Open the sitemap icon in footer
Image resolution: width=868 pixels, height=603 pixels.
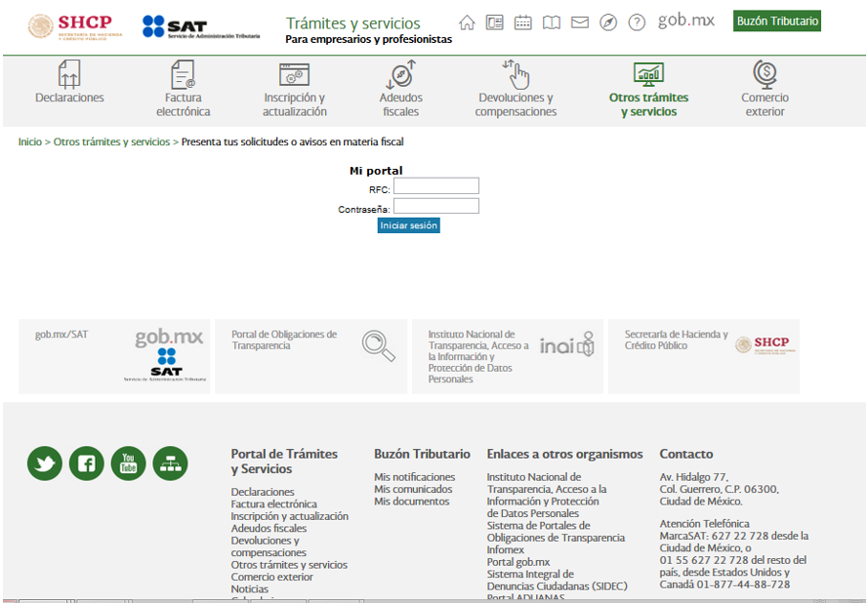coord(171,463)
